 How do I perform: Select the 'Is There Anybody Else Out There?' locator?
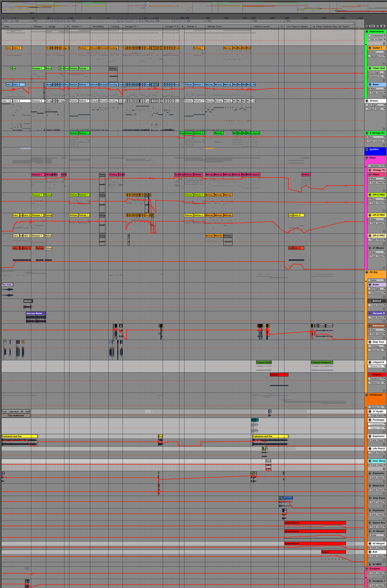(x=331, y=26)
